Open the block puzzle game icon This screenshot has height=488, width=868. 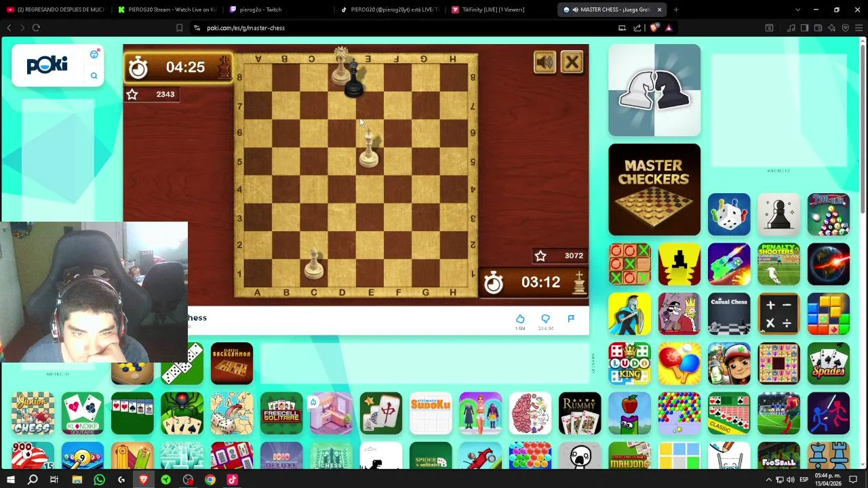pos(829,314)
